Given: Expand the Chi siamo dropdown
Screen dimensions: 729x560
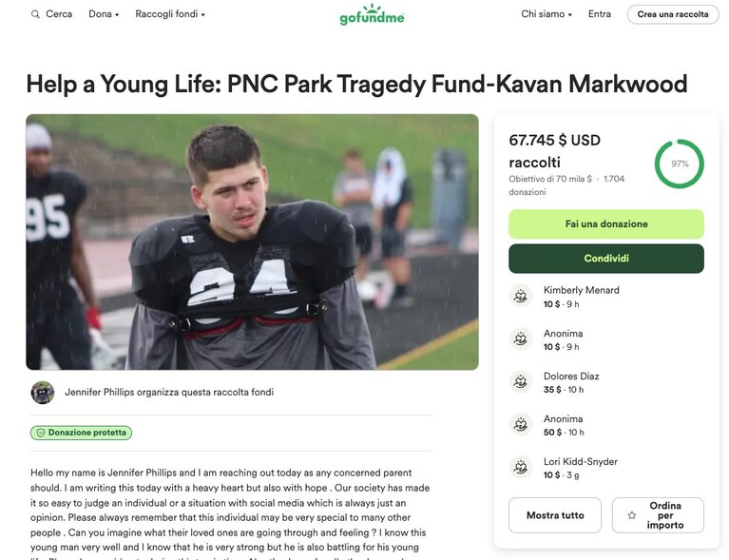Looking at the screenshot, I should [547, 14].
